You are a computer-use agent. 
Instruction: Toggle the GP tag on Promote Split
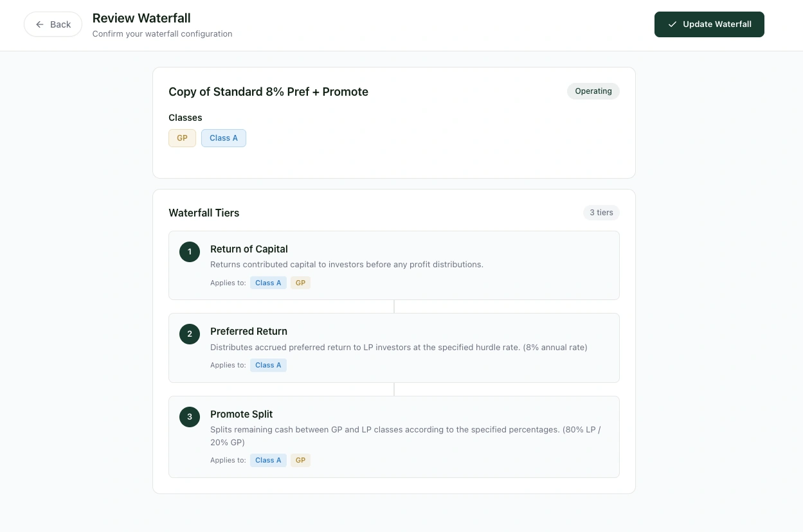[300, 460]
